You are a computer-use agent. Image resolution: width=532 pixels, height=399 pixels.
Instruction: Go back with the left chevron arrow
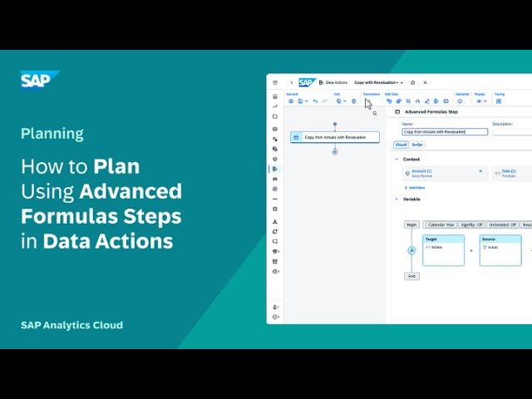[x=292, y=82]
